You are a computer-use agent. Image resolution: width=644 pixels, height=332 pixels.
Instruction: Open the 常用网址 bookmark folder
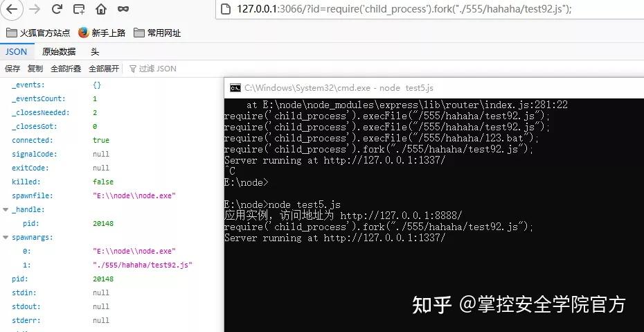click(x=157, y=33)
